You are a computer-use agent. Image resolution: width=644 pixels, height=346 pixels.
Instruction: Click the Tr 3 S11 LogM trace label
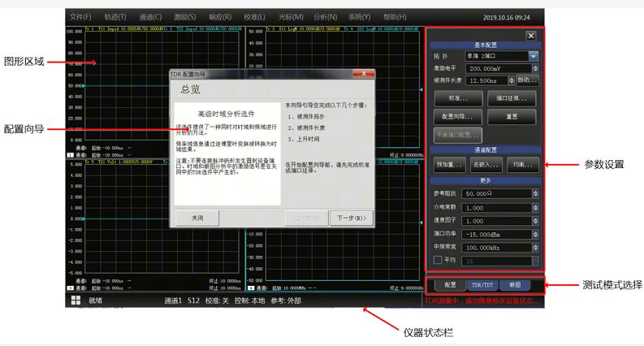pos(303,28)
